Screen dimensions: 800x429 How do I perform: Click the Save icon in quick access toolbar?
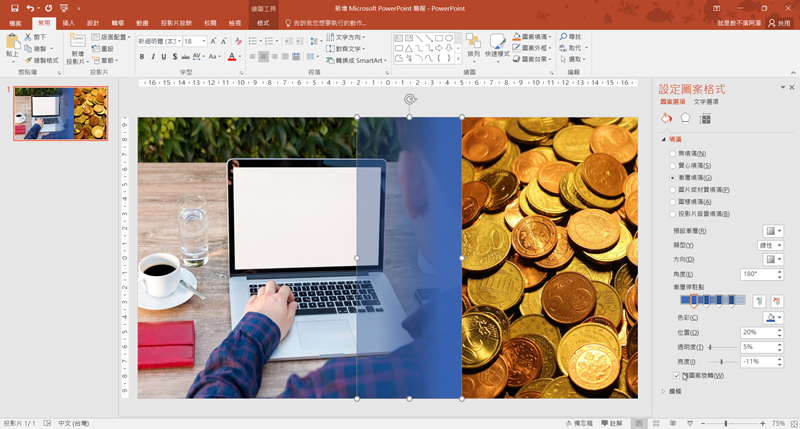pos(15,8)
